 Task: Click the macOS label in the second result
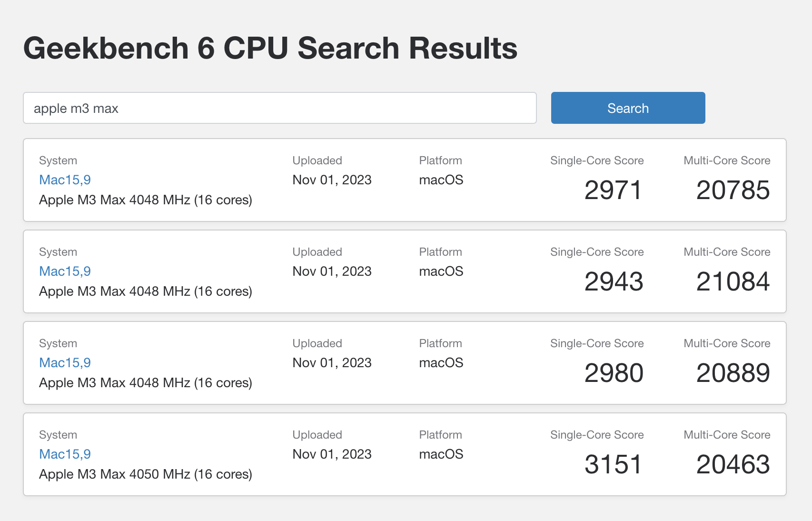tap(441, 271)
